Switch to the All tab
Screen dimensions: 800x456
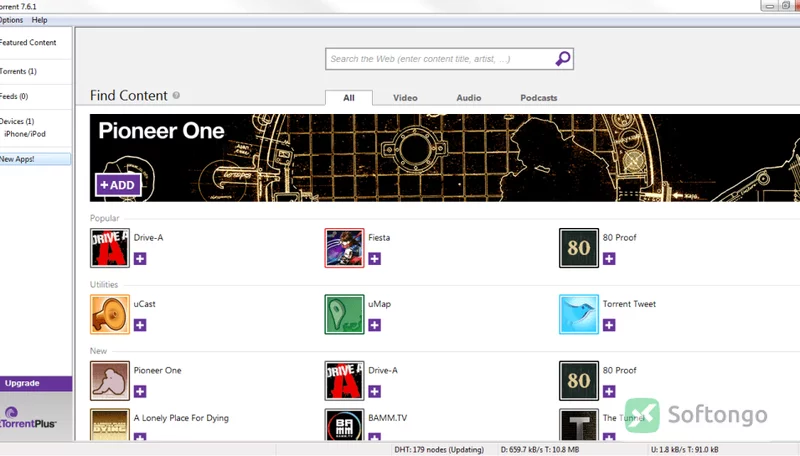348,98
